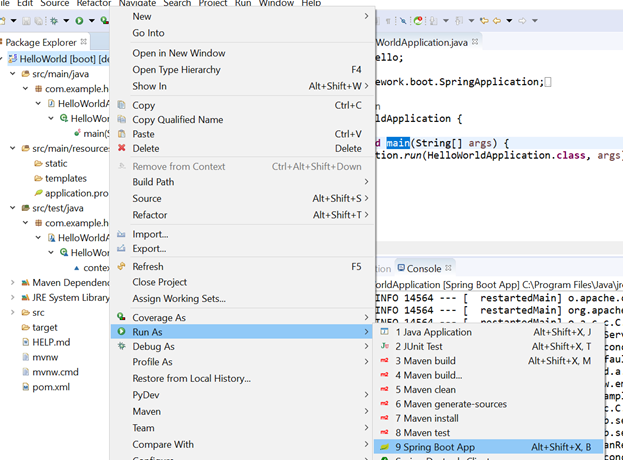The width and height of the screenshot is (623, 460).
Task: Collapse the src/main/resources folder
Action: coord(13,148)
